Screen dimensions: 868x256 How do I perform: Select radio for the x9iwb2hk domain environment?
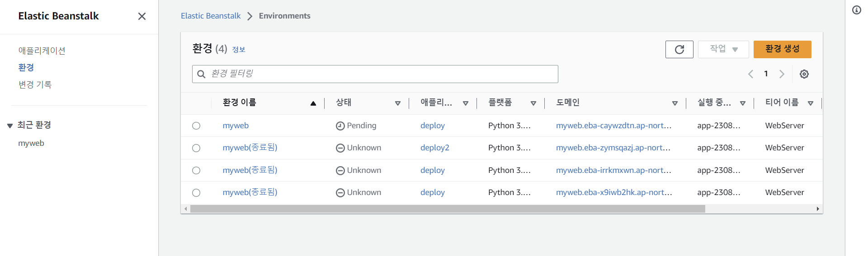pyautogui.click(x=196, y=193)
